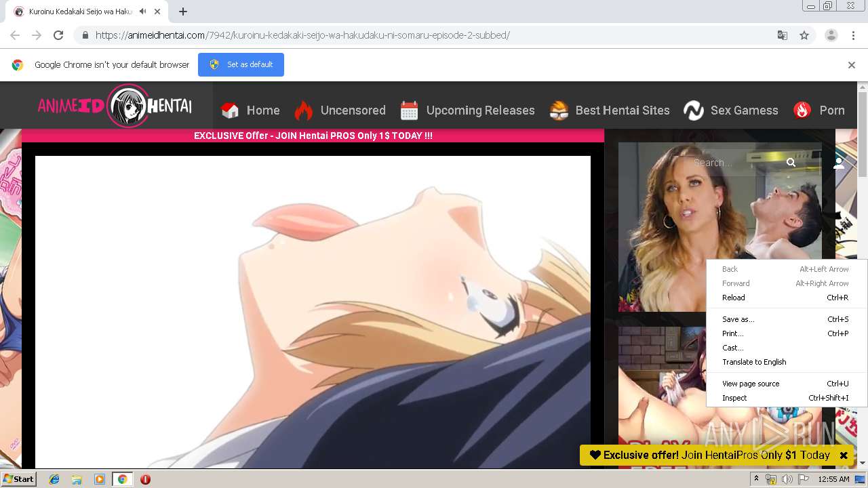This screenshot has height=488, width=868.
Task: Open the Sex Gamess nav link
Action: tap(744, 110)
